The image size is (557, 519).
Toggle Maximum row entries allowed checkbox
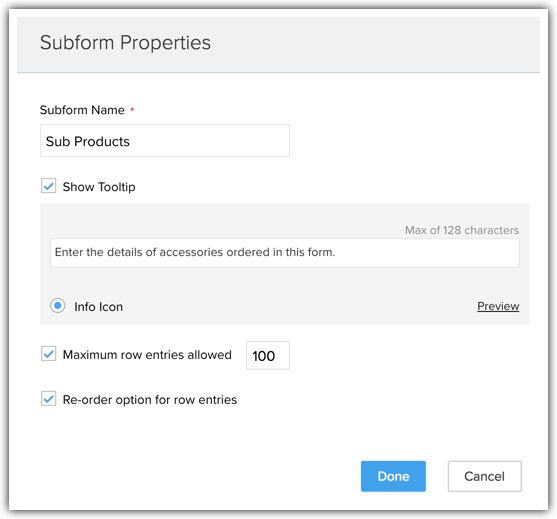coord(48,354)
